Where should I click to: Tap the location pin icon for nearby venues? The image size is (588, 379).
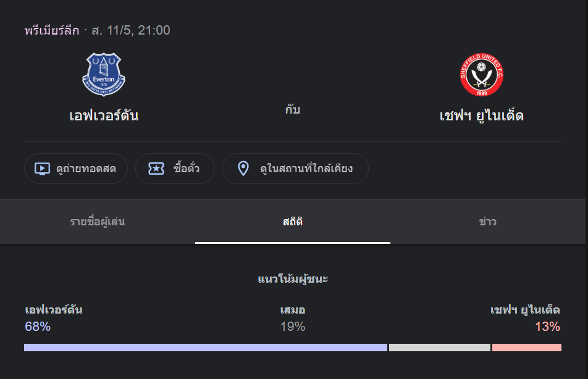[x=243, y=169]
